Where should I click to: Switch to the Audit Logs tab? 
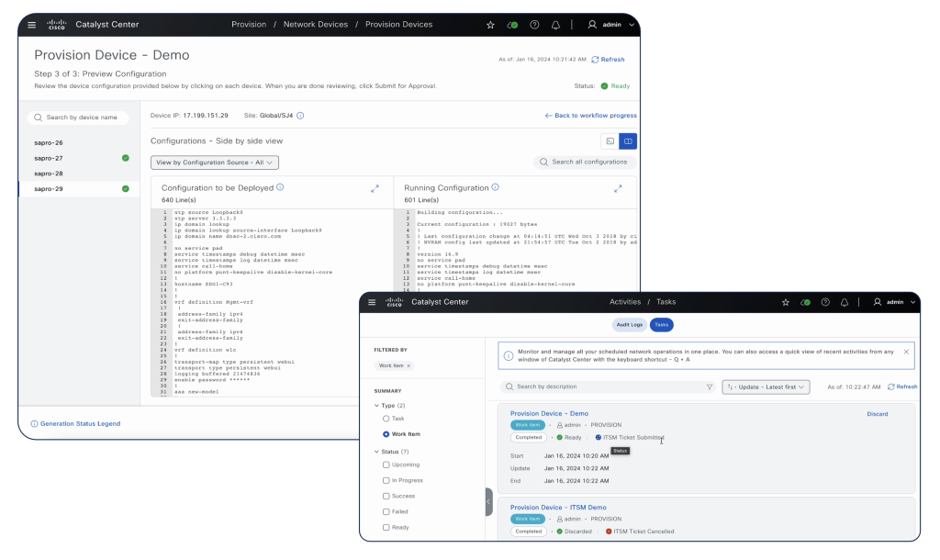pos(632,324)
